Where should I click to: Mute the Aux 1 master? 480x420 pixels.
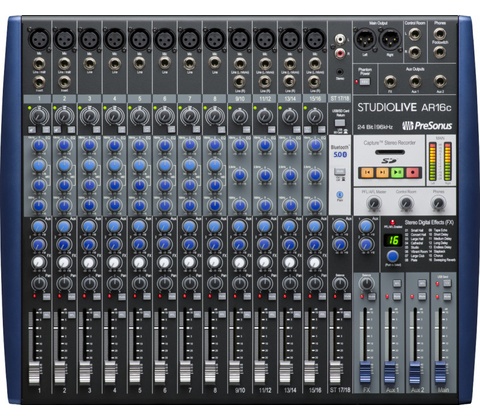click(x=397, y=296)
